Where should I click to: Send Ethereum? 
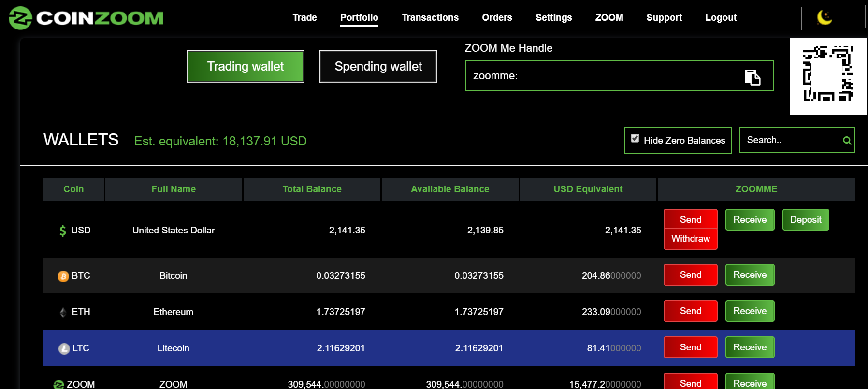tap(690, 311)
